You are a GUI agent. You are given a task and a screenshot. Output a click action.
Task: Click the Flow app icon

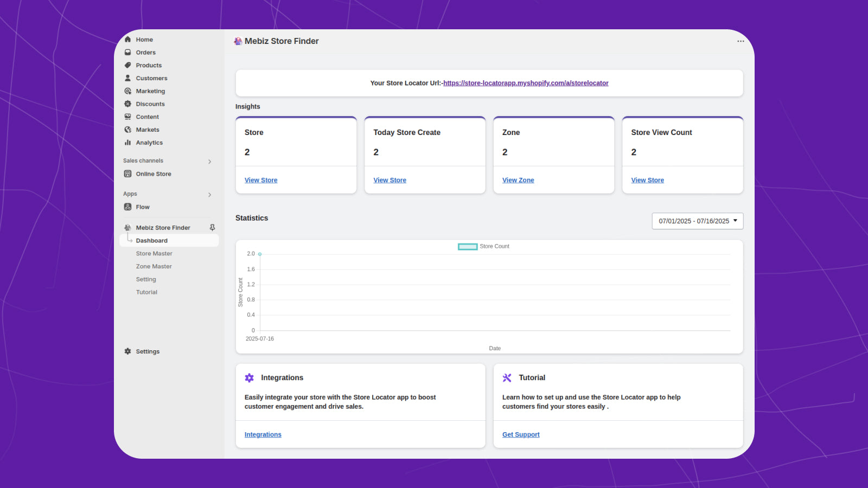pyautogui.click(x=128, y=207)
